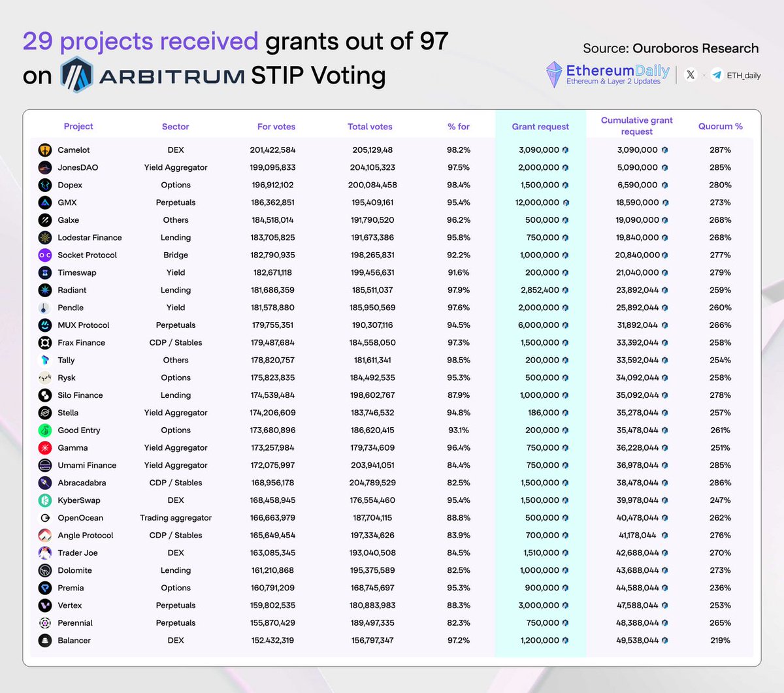784x693 pixels.
Task: Select the Project column header
Action: click(x=78, y=127)
